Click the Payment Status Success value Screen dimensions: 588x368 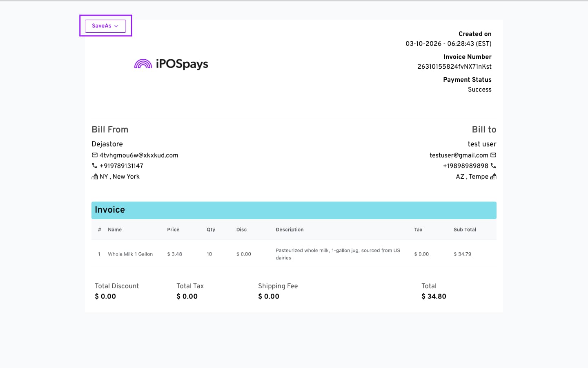coord(479,90)
